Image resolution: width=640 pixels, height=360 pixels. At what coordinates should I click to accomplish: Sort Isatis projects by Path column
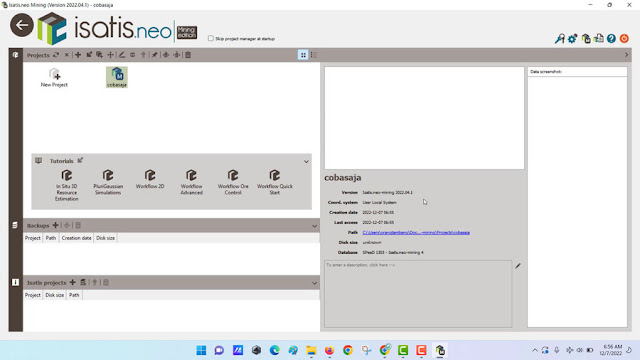pyautogui.click(x=74, y=295)
